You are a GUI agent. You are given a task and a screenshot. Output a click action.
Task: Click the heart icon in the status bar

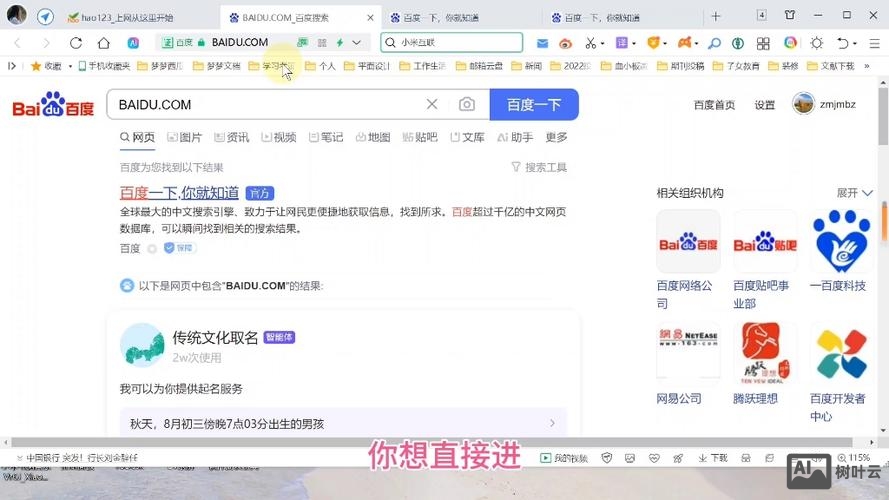tap(654, 458)
